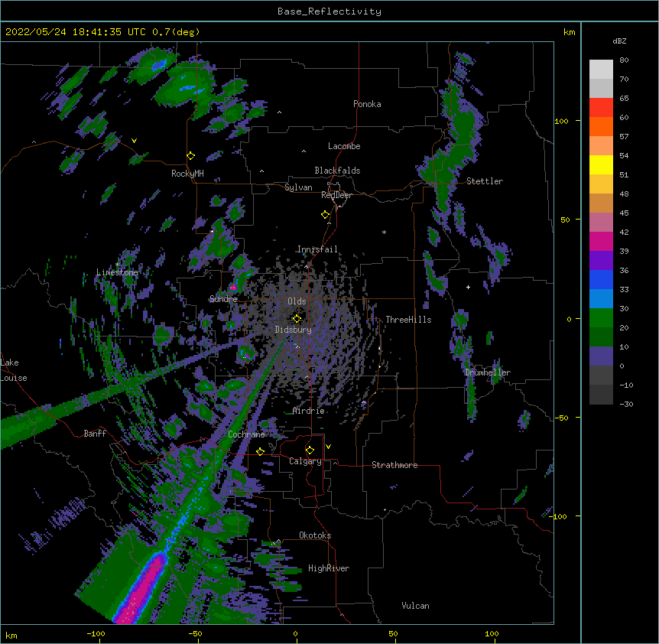This screenshot has width=659, height=644.
Task: Click the Vulcan label
Action: pos(415,606)
